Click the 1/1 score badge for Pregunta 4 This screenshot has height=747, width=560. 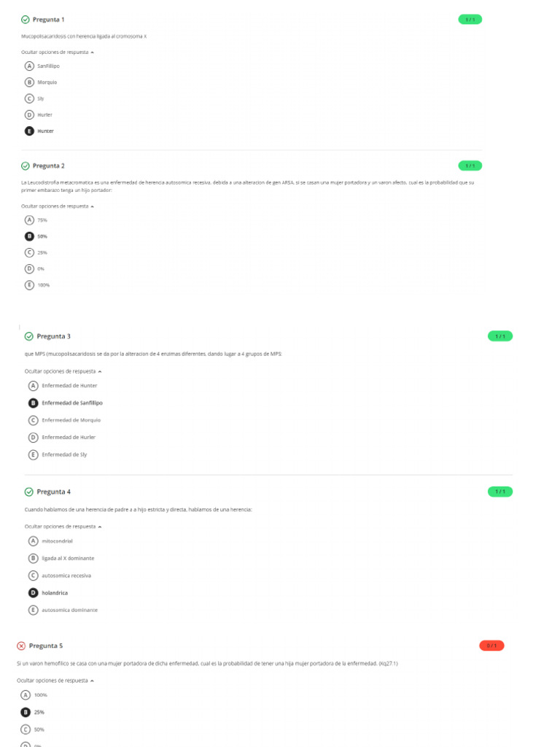500,492
